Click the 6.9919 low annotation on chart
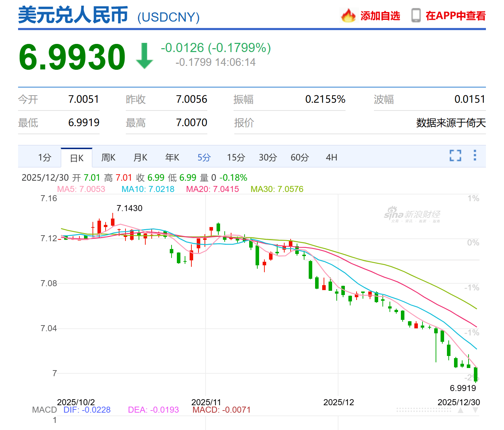 click(x=463, y=388)
